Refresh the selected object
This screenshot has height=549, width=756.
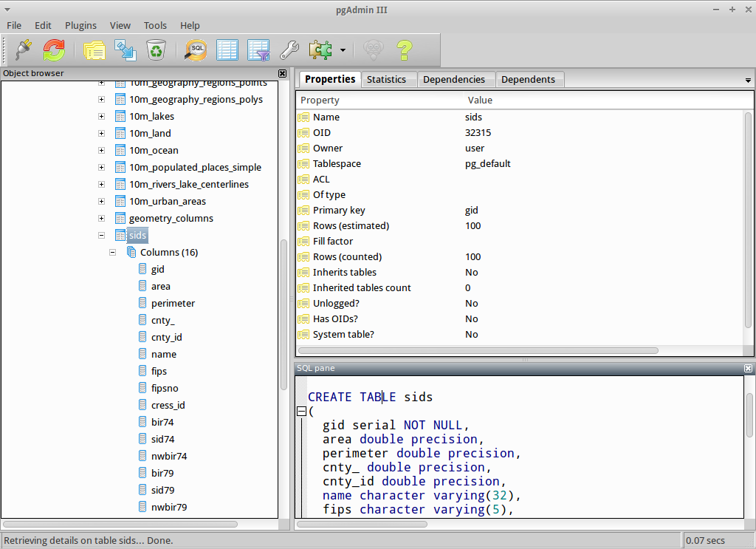click(54, 50)
